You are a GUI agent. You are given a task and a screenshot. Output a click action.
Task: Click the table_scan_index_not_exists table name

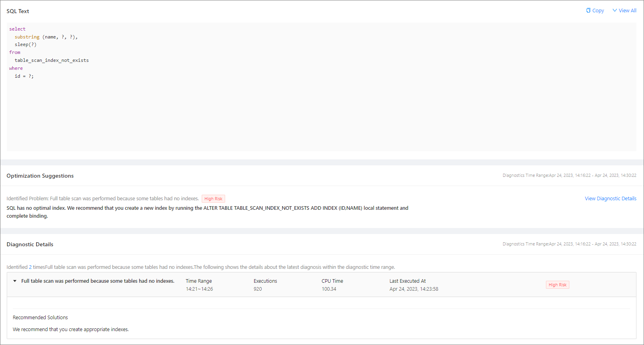point(52,60)
